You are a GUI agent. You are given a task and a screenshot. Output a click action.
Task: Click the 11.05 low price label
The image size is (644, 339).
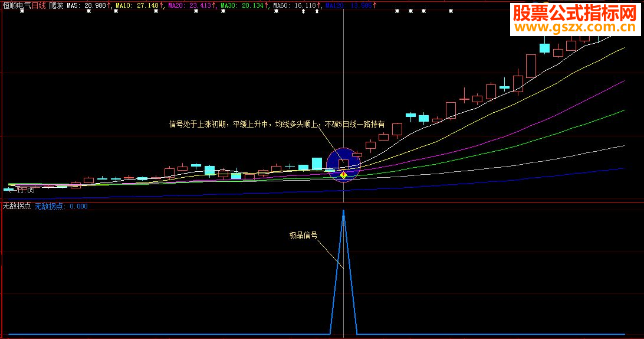[x=25, y=191]
